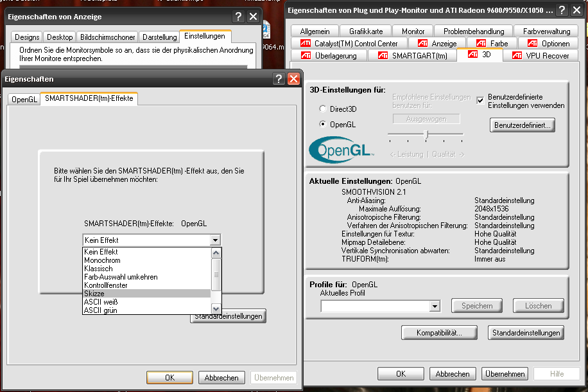
Task: Choose 'Monochrom' from the effect list
Action: coord(146,260)
